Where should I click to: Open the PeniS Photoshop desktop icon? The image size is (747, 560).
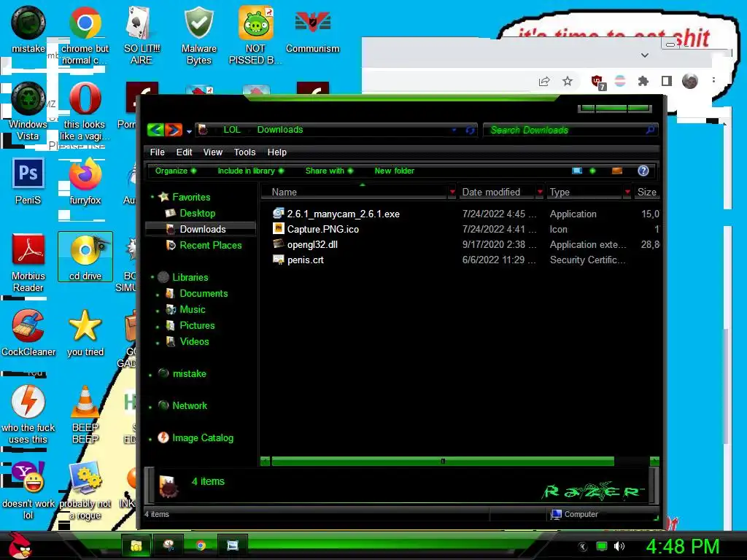tap(28, 182)
